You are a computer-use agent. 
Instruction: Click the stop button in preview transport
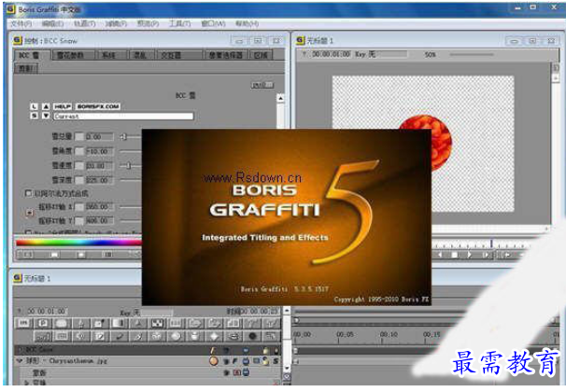[455, 255]
